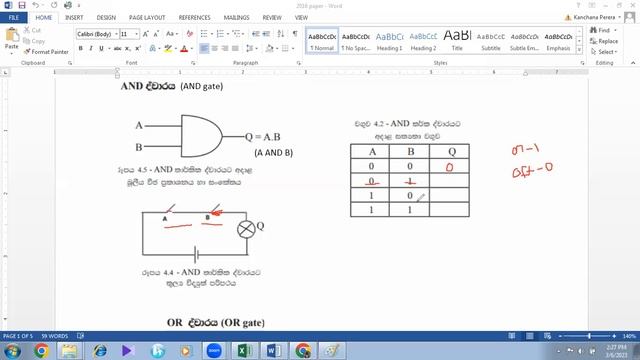Viewport: 640px width, 360px height.
Task: Click the 59 WORDS count in status bar
Action: point(55,336)
